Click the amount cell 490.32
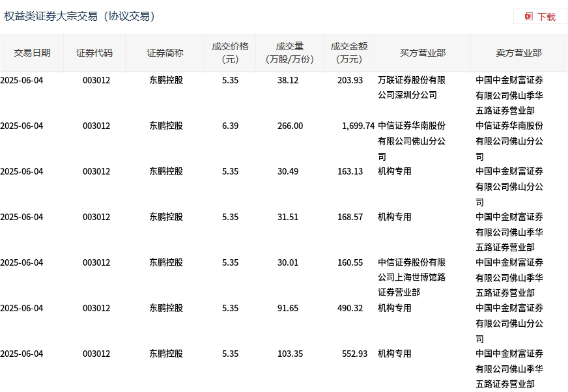The image size is (568, 392). click(350, 308)
